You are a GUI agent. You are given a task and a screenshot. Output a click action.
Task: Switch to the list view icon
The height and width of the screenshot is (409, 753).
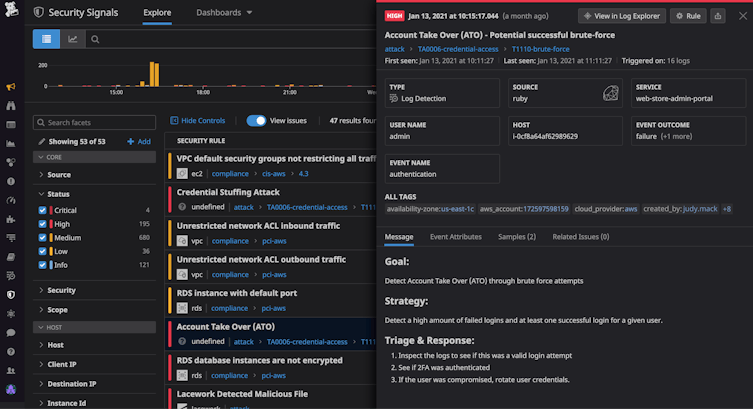click(47, 39)
